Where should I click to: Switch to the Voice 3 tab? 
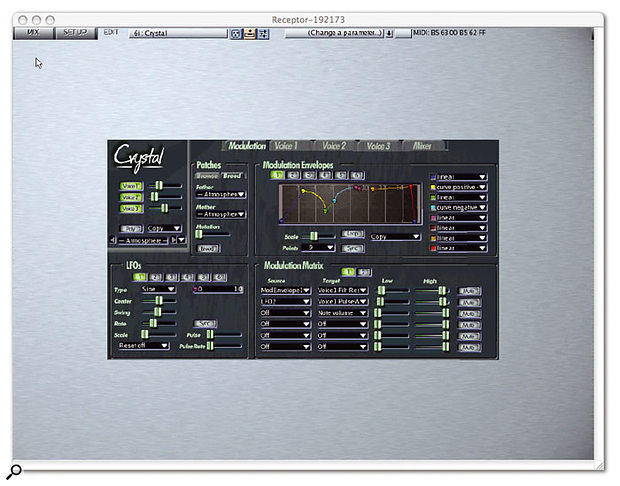tap(378, 146)
